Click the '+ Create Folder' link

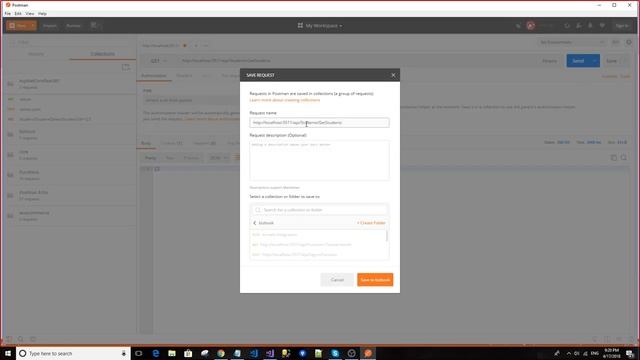tap(371, 223)
